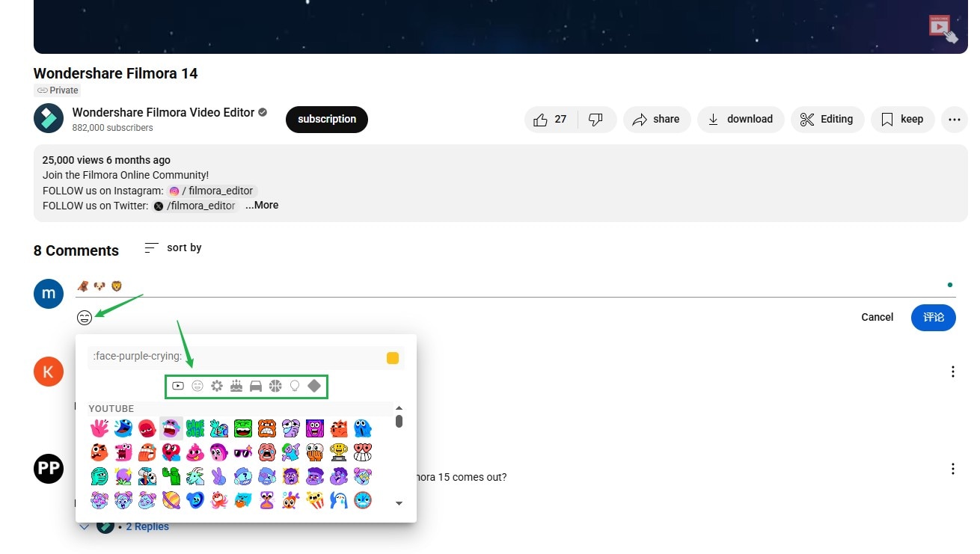The height and width of the screenshot is (554, 980).
Task: Open Wondershare Filmora Video Editor channel name
Action: (x=163, y=112)
